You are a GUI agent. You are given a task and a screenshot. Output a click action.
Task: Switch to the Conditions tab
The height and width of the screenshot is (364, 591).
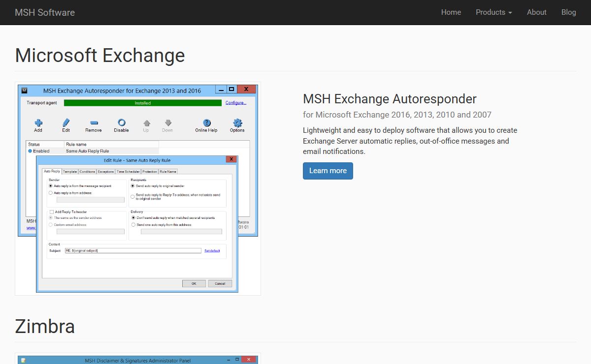pyautogui.click(x=87, y=172)
